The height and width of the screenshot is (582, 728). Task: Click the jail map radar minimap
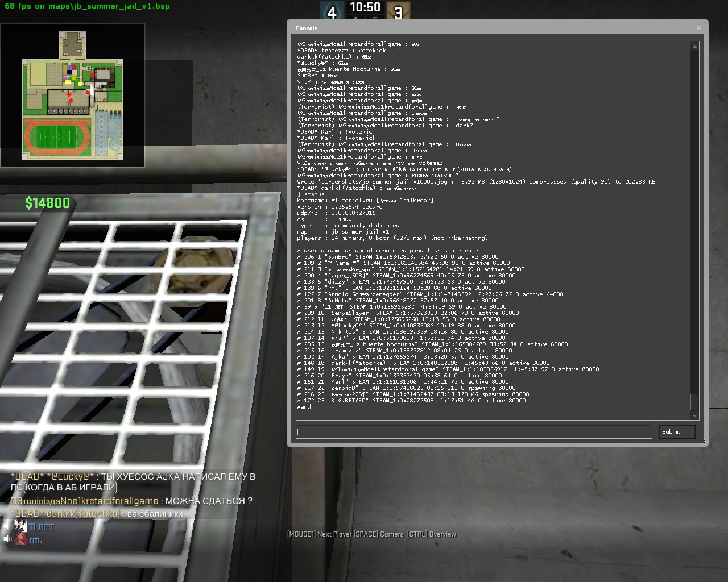click(x=73, y=95)
